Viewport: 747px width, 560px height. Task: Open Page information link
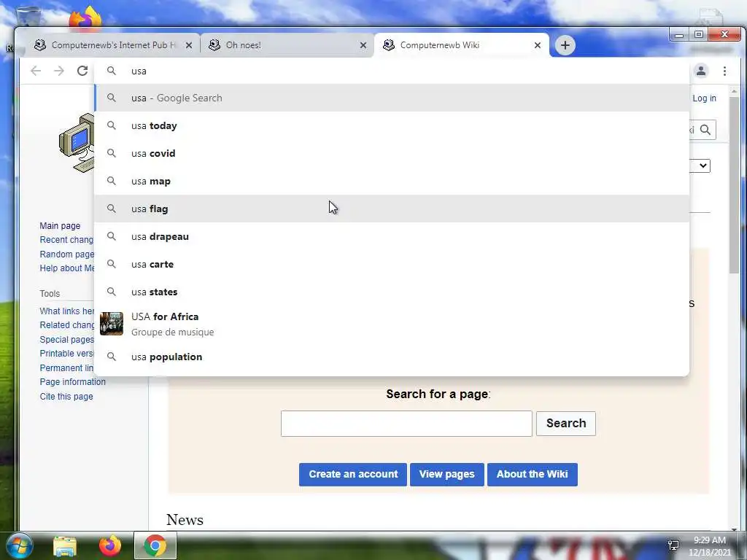[x=73, y=381]
